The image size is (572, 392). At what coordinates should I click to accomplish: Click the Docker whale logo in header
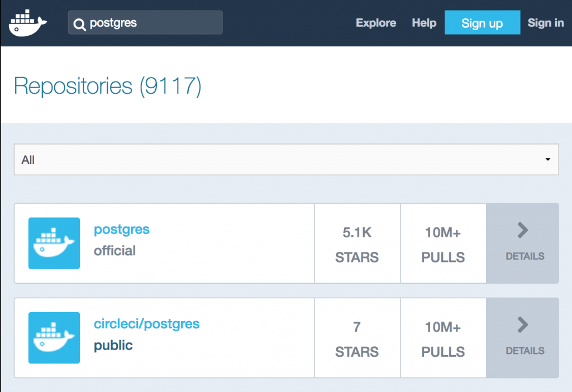tap(27, 23)
